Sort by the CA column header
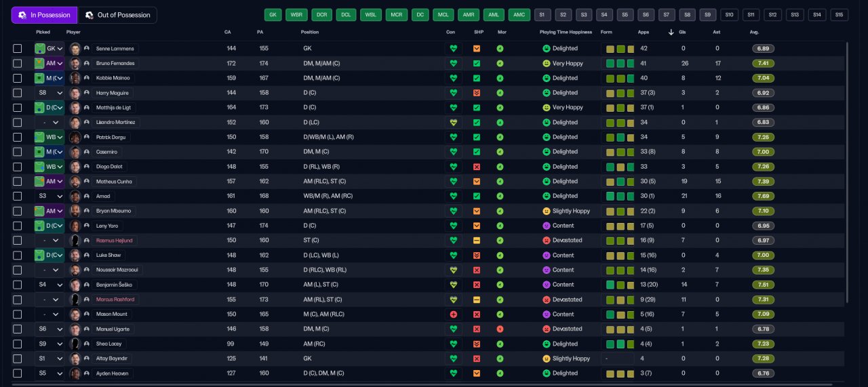 point(228,32)
